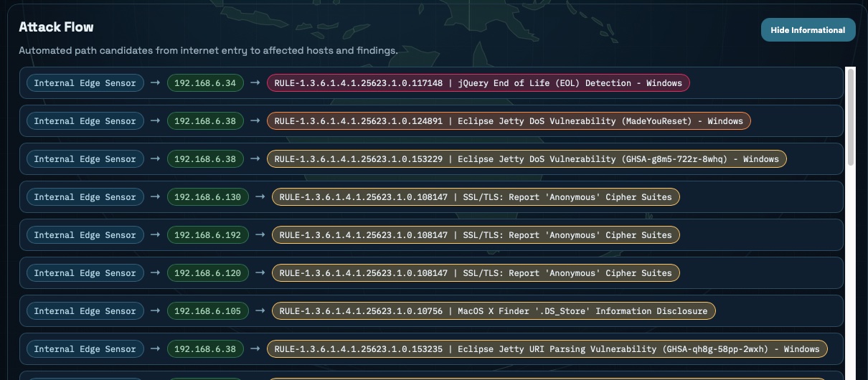The width and height of the screenshot is (868, 380).
Task: Choose the 192.168.6.120 host pill
Action: point(207,273)
